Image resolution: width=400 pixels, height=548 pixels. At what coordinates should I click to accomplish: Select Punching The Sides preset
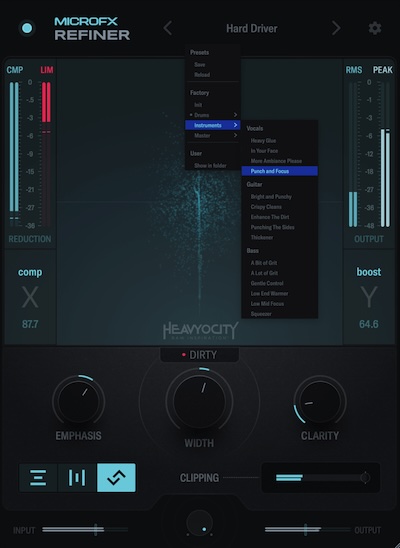(x=280, y=227)
